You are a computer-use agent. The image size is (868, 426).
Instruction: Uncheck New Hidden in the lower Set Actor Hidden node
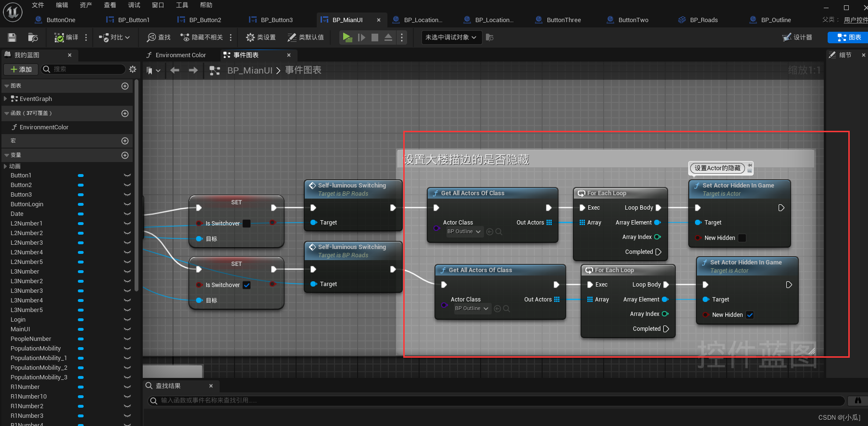click(x=750, y=315)
